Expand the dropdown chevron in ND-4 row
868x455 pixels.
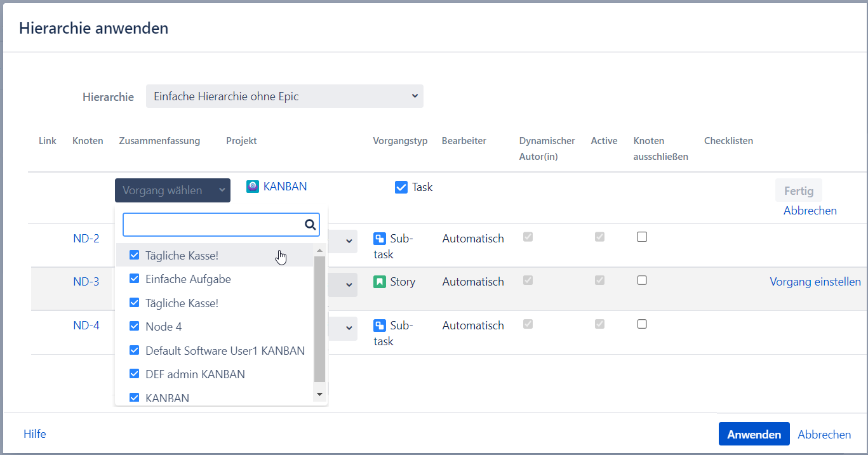pos(349,329)
